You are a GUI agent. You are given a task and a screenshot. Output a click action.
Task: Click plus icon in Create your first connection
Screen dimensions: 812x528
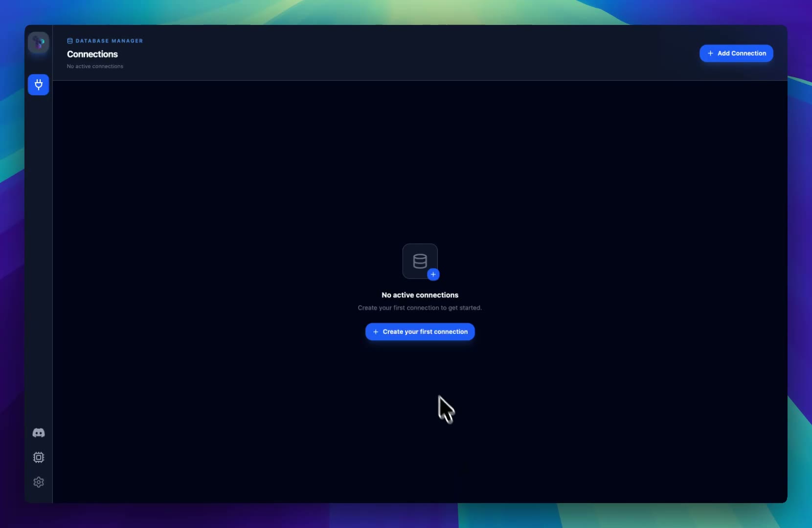(x=376, y=331)
